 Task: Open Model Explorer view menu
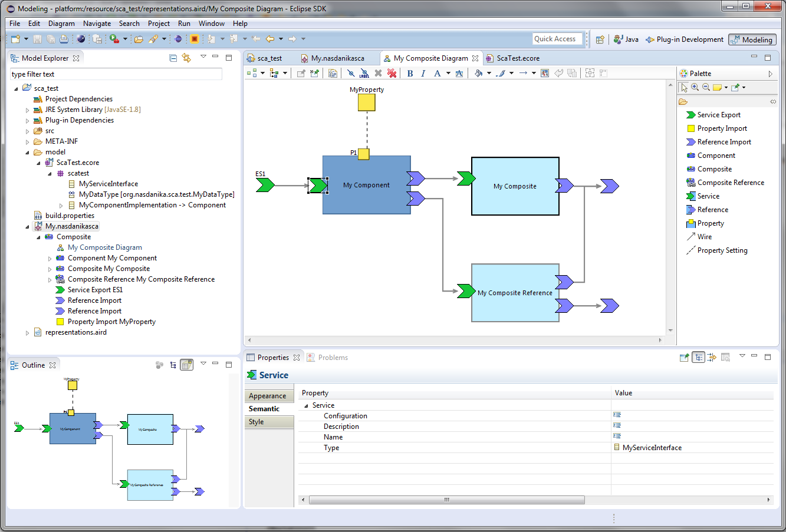pos(203,57)
